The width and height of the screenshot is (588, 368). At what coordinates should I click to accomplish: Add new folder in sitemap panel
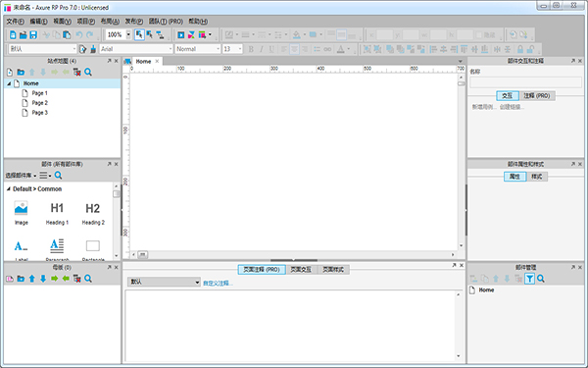(21, 72)
